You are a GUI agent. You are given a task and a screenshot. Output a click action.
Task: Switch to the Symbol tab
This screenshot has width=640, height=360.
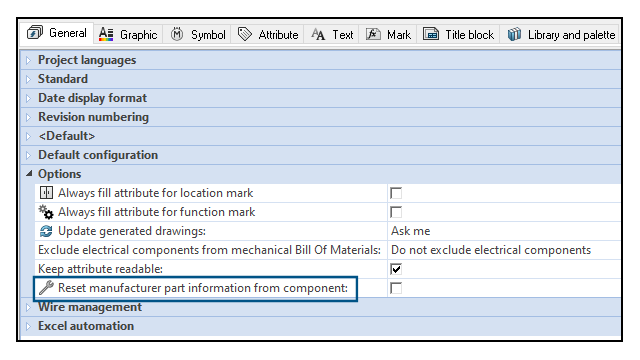tap(198, 34)
